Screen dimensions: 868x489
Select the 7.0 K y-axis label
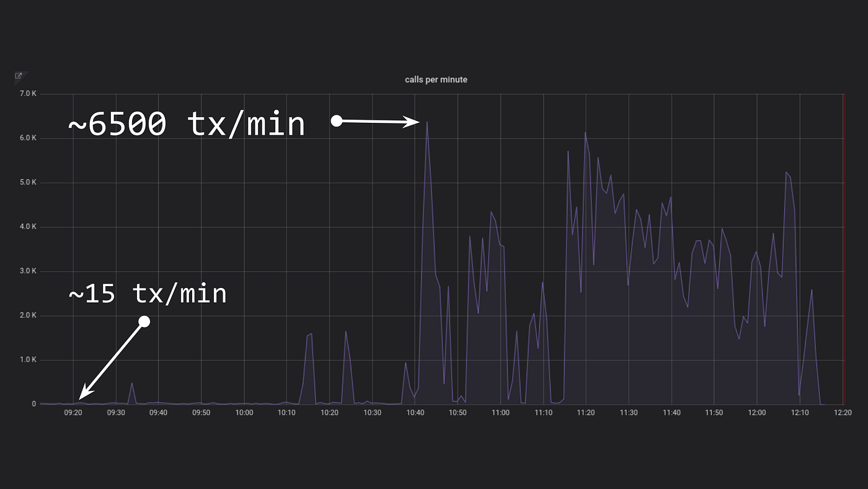[28, 94]
